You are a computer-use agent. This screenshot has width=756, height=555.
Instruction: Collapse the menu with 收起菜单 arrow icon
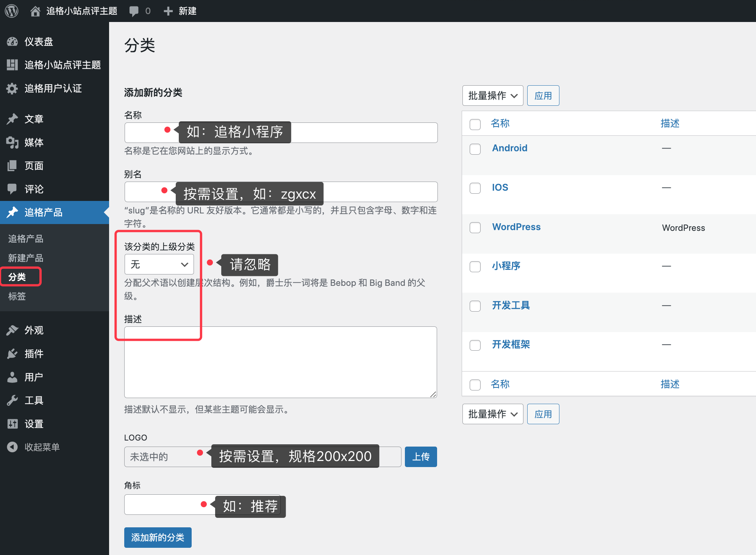(12, 447)
